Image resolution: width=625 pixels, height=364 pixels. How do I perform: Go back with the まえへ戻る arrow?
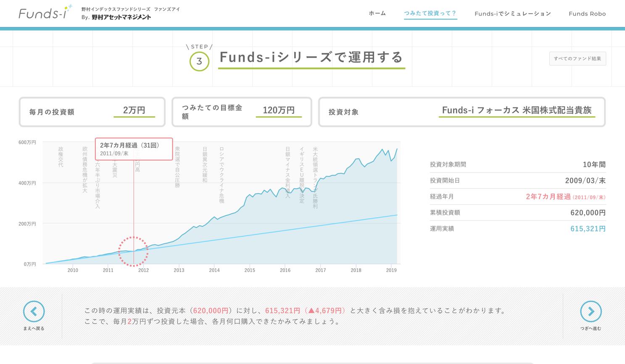(34, 312)
